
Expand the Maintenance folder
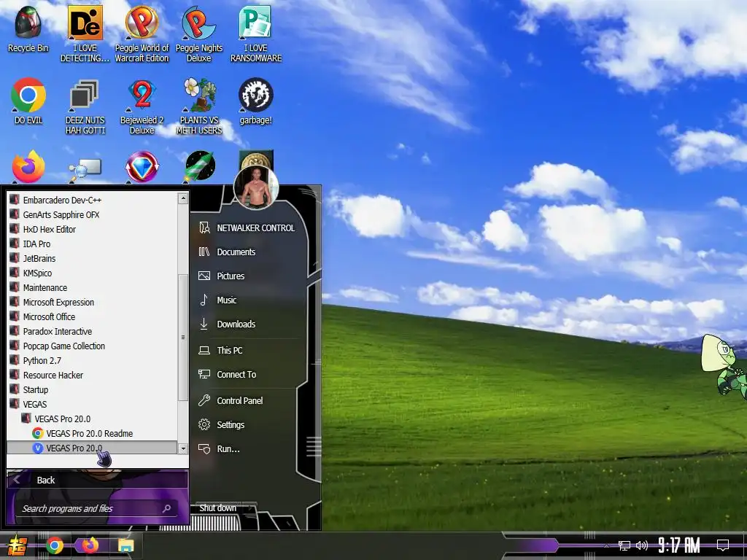click(92, 287)
